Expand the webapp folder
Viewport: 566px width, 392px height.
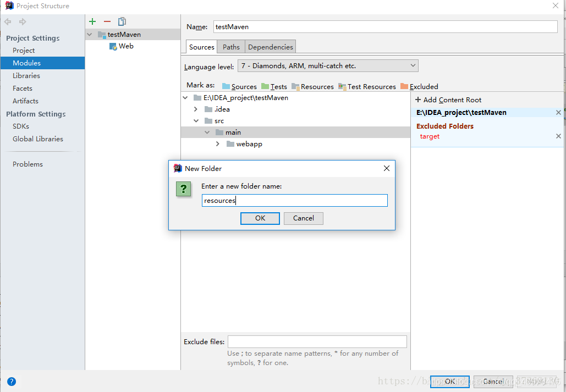pos(218,144)
